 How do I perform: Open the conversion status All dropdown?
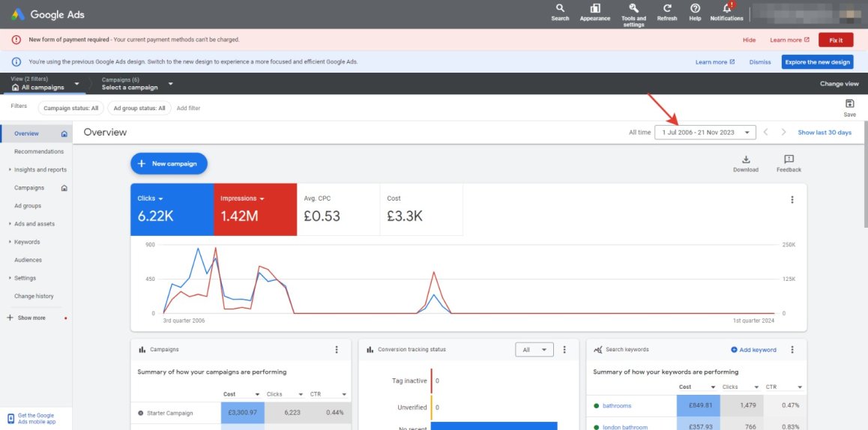(x=534, y=350)
